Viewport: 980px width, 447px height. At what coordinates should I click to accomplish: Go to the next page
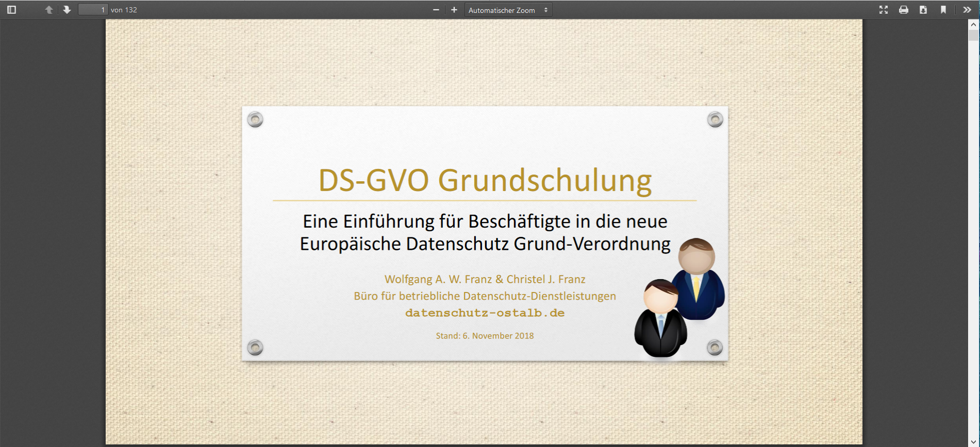(67, 10)
